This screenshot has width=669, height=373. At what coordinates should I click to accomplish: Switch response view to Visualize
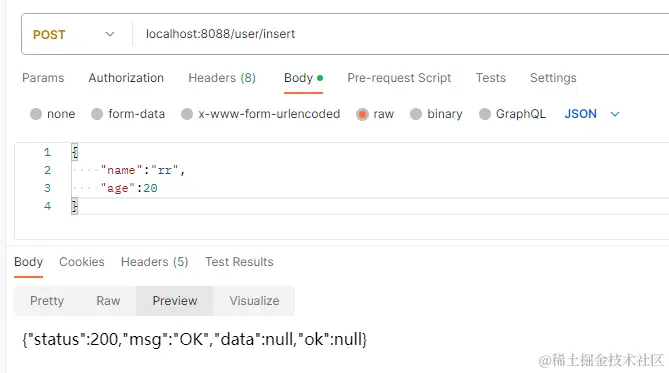(x=254, y=301)
